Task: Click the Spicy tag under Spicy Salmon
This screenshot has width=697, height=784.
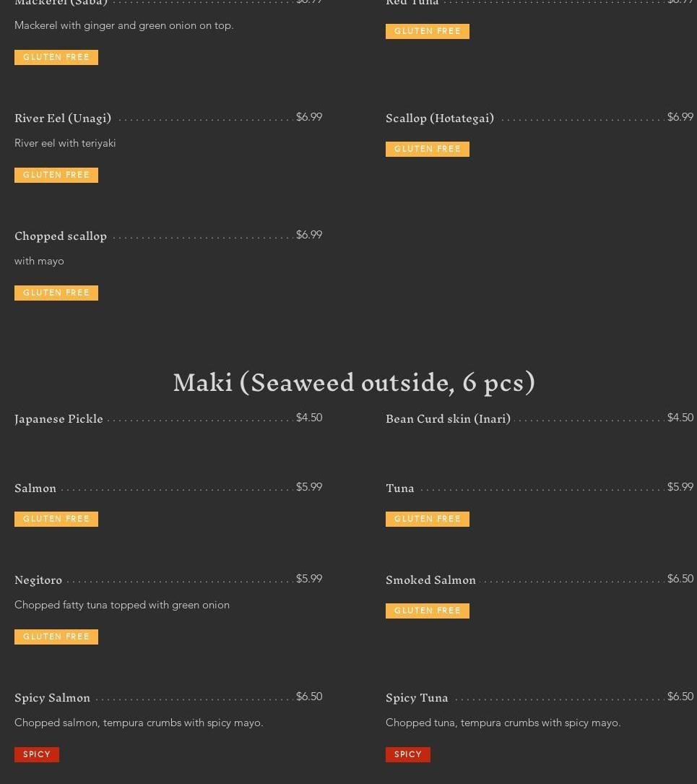Action: point(37,754)
